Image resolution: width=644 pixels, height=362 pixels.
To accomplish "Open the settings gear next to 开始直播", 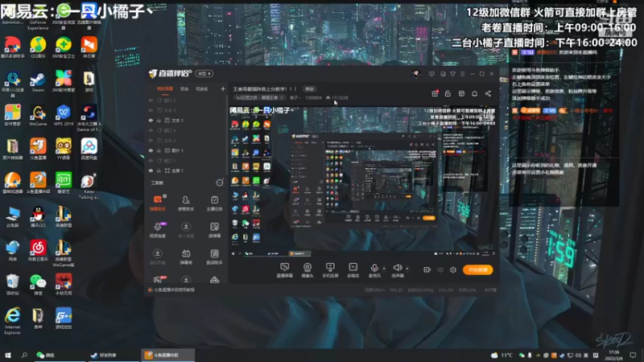I will pyautogui.click(x=453, y=269).
